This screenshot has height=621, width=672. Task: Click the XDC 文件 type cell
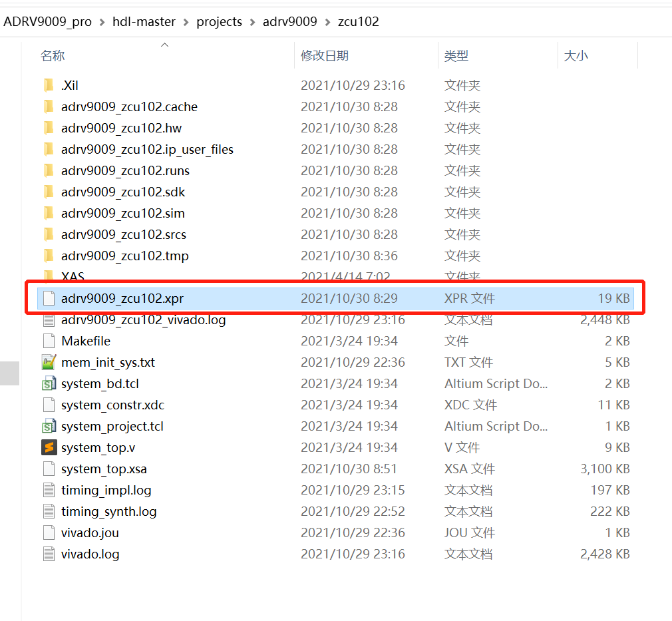click(470, 405)
